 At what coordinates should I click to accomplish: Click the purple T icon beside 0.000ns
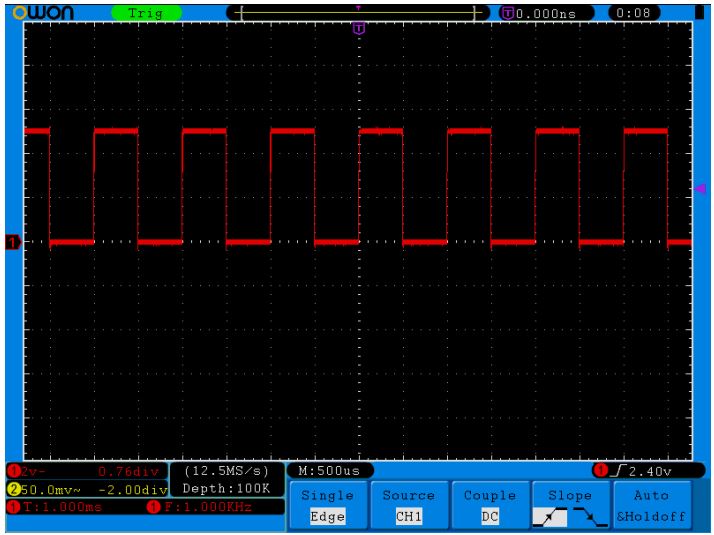click(508, 14)
